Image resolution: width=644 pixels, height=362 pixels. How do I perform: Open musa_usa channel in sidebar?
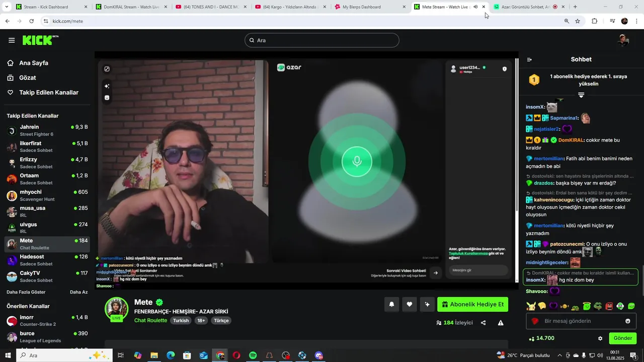[47, 212]
